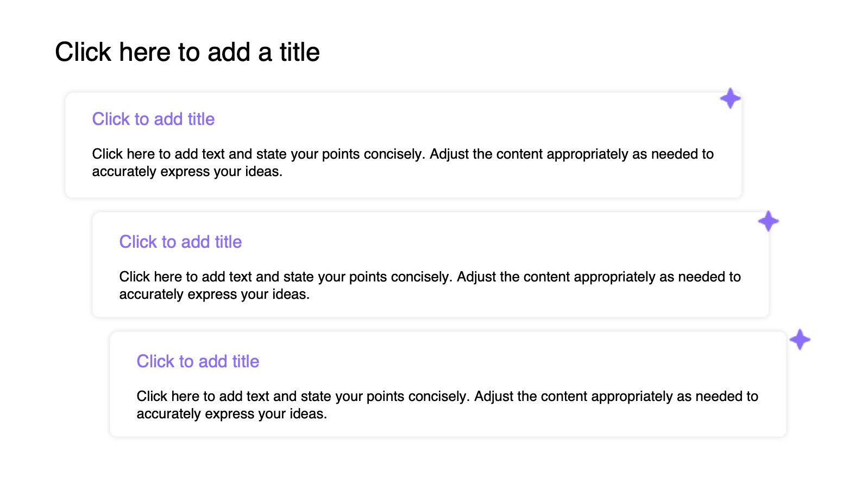868x489 pixels.
Task: Click the top card's 'Click here to add text' line
Action: (x=402, y=154)
